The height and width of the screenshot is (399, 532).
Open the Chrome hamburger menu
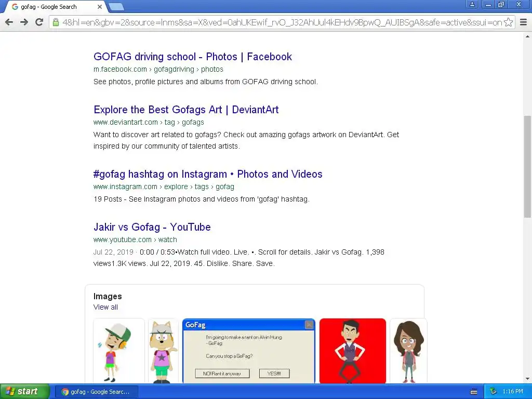(x=524, y=22)
